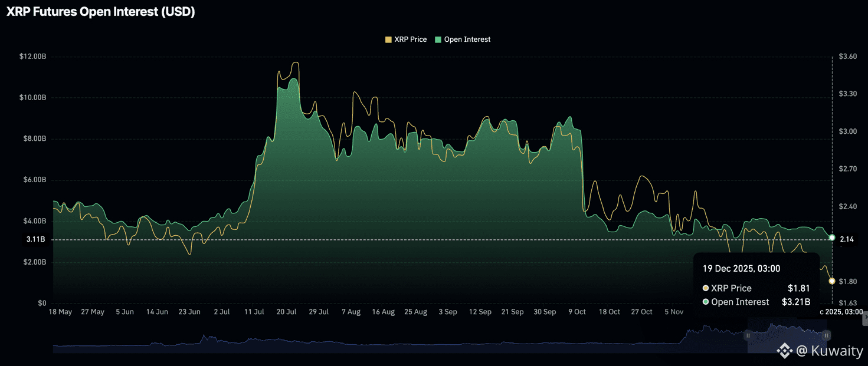Toggle the XRP Price legend series
868x366 pixels.
pyautogui.click(x=410, y=39)
